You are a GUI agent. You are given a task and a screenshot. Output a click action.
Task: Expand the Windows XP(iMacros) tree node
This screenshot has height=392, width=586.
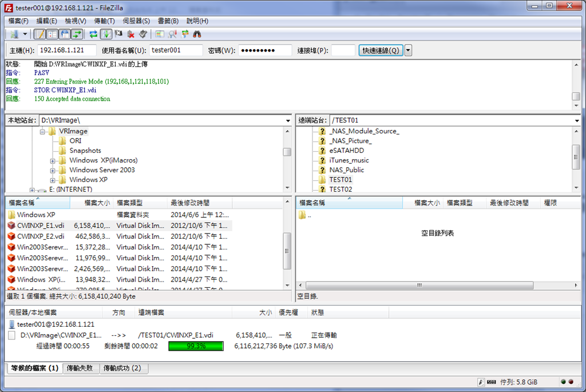(53, 161)
